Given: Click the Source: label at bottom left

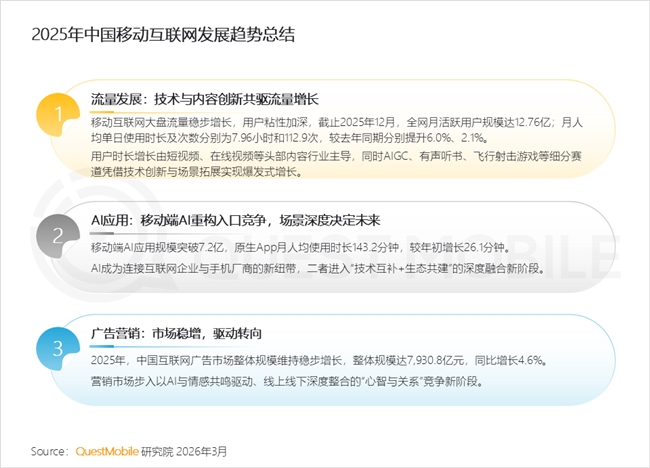Looking at the screenshot, I should click(50, 451).
